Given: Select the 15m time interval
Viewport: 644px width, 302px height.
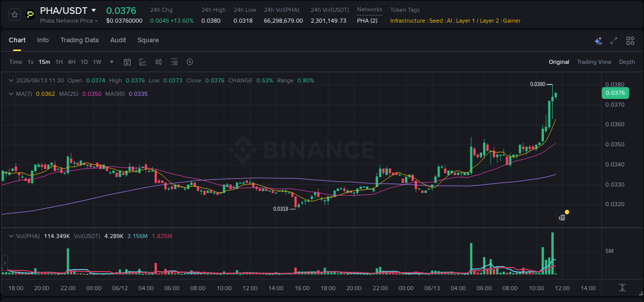Looking at the screenshot, I should tap(44, 62).
